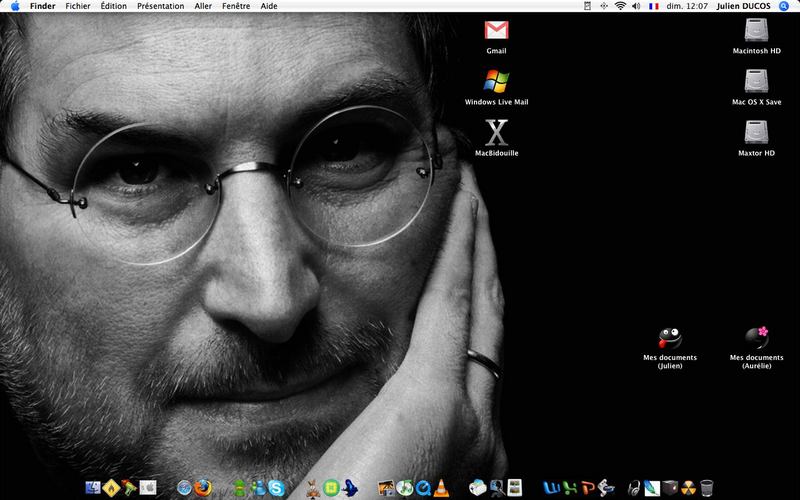Open the Wi-Fi status menu

620,6
